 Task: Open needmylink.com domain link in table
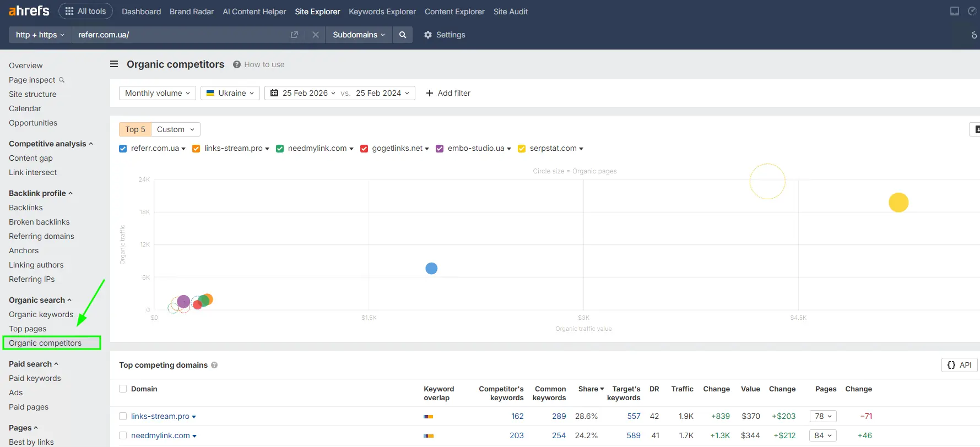(160, 435)
